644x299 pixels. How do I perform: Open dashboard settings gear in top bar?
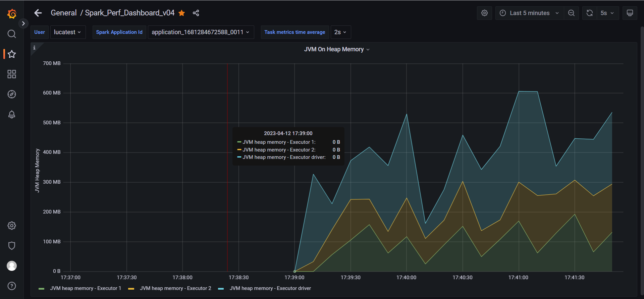484,13
